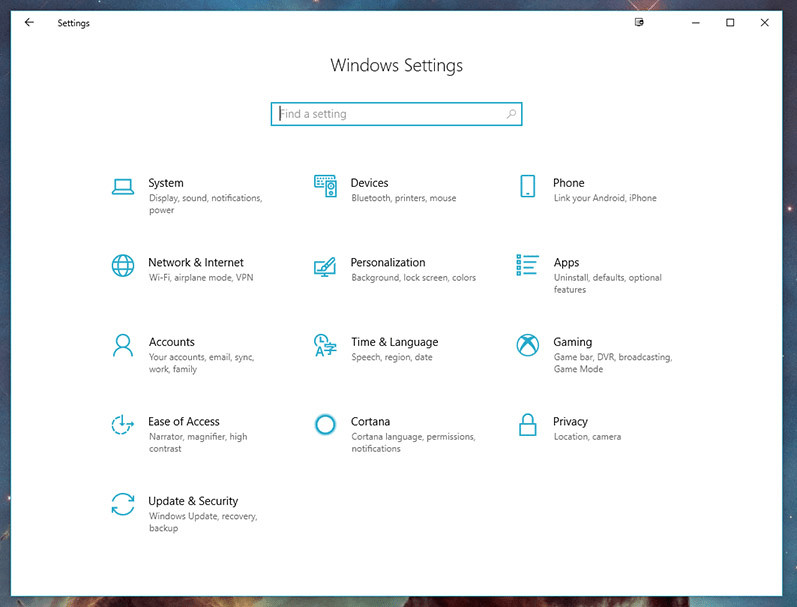Click 'Narrator, magnifier, high contrast' text
This screenshot has height=607, width=797.
[x=198, y=443]
